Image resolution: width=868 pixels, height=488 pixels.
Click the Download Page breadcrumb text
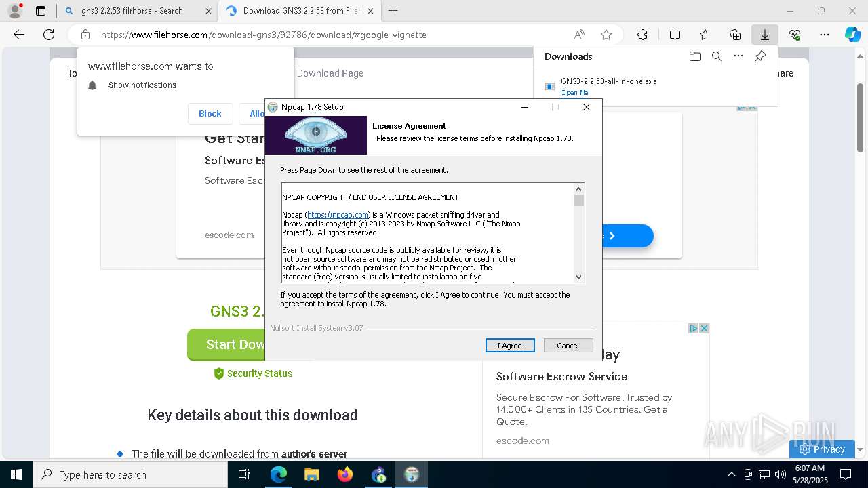[x=330, y=73]
